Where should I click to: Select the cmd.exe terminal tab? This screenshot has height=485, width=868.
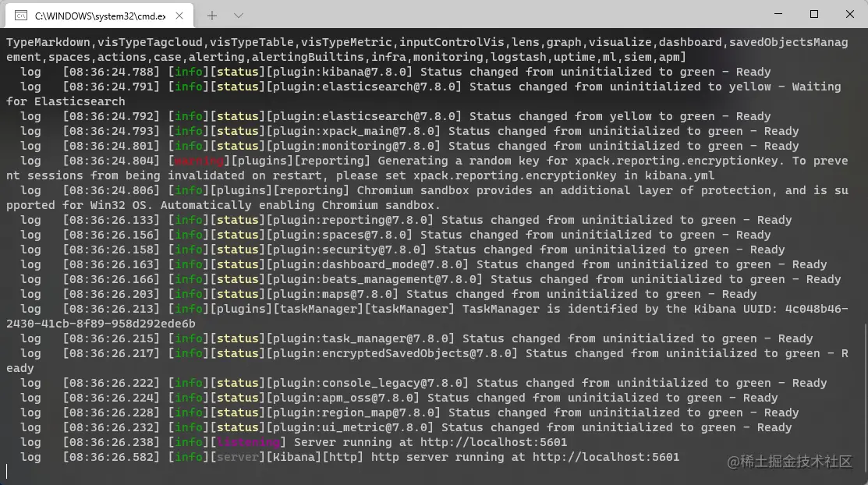(100, 16)
